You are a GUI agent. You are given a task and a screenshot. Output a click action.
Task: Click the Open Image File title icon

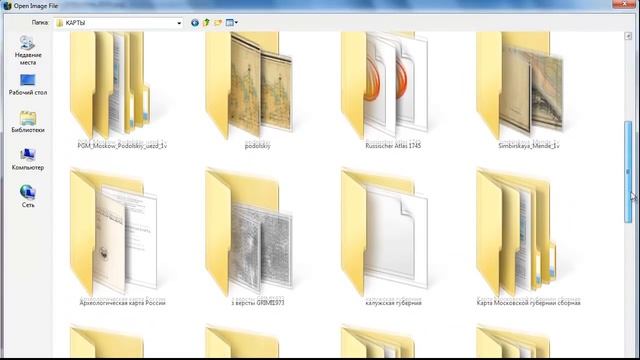click(7, 6)
